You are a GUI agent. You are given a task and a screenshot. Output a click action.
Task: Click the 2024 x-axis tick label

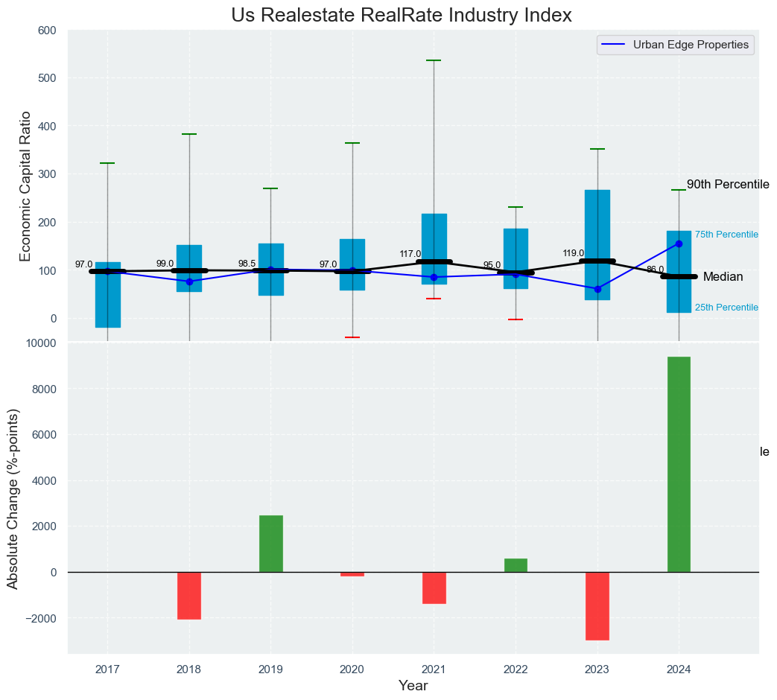tap(679, 669)
